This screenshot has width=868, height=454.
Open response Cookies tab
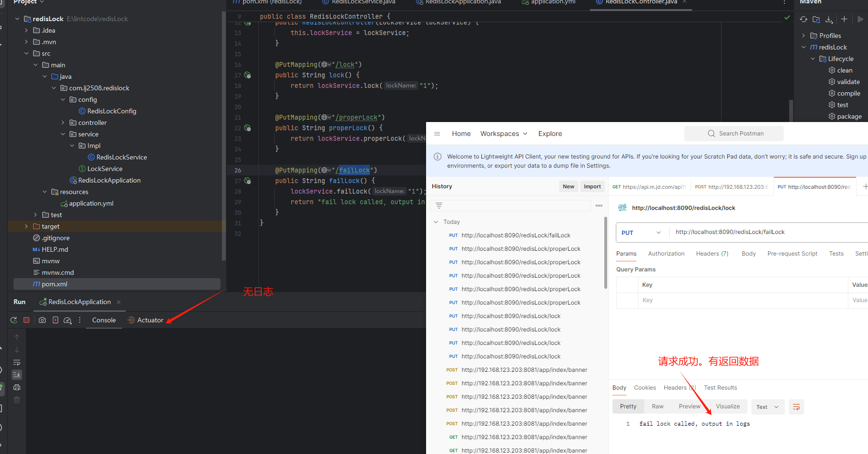[x=645, y=388]
